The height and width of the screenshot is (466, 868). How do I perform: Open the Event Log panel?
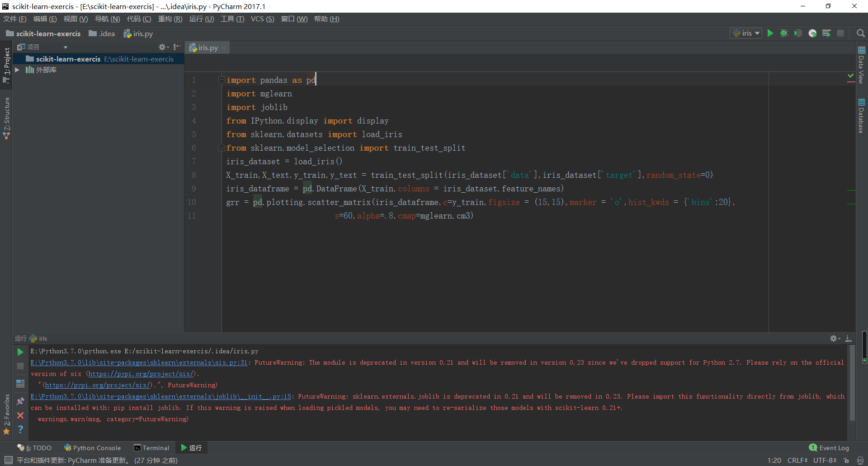coord(829,448)
